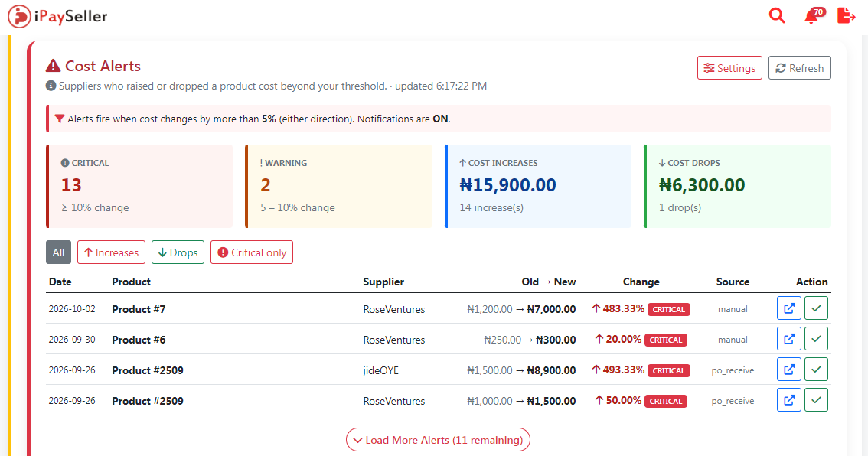
Task: Acknowledge the Product #7 alert
Action: 816,308
